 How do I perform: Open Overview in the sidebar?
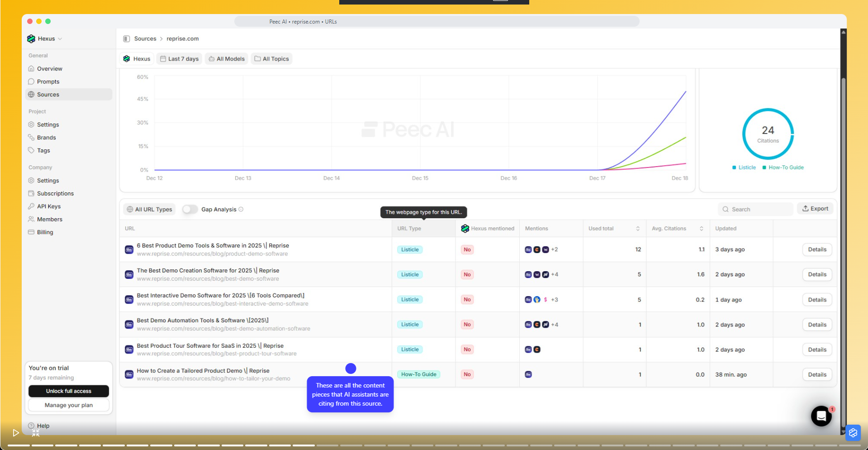click(50, 69)
